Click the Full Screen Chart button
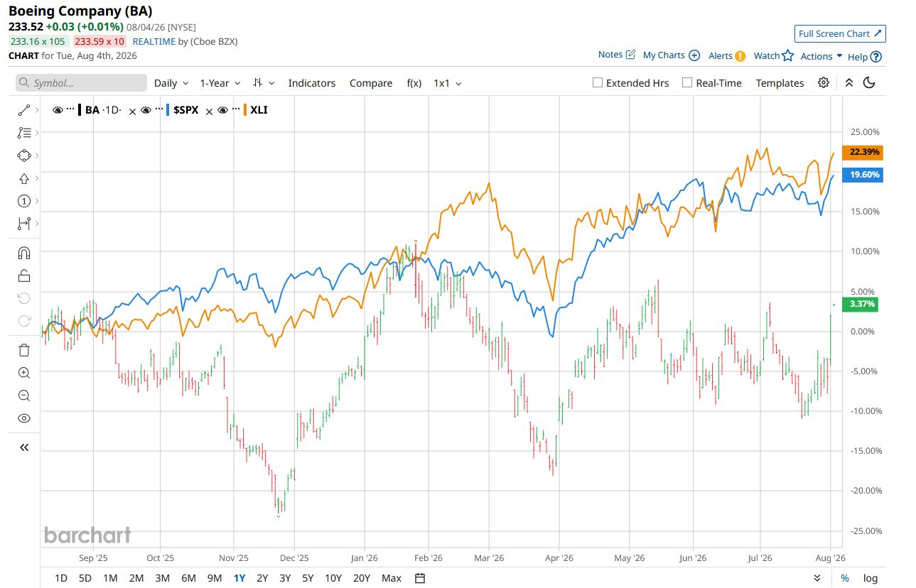This screenshot has width=916, height=588. 840,33
